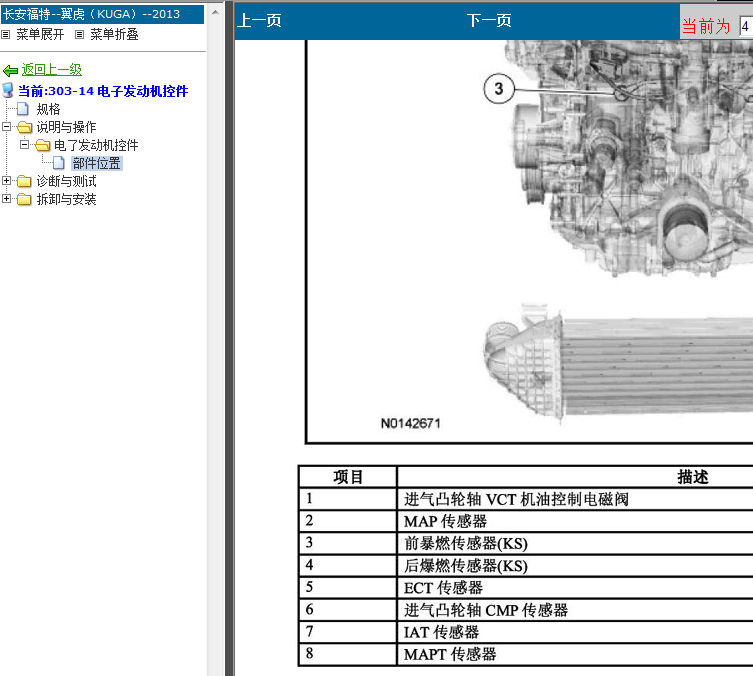The width and height of the screenshot is (753, 676).
Task: Click the sidebar scroll up arrow
Action: (x=215, y=12)
